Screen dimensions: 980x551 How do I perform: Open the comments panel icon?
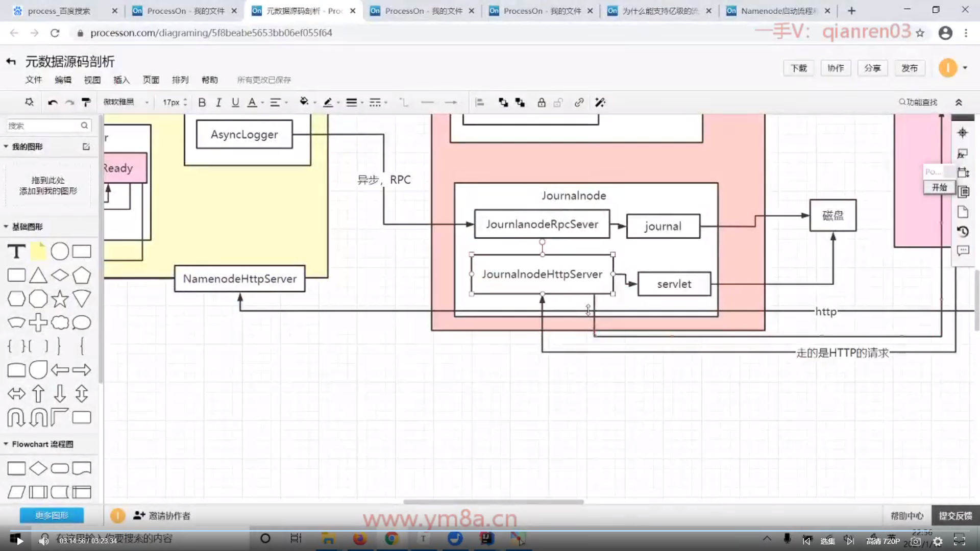click(x=963, y=251)
